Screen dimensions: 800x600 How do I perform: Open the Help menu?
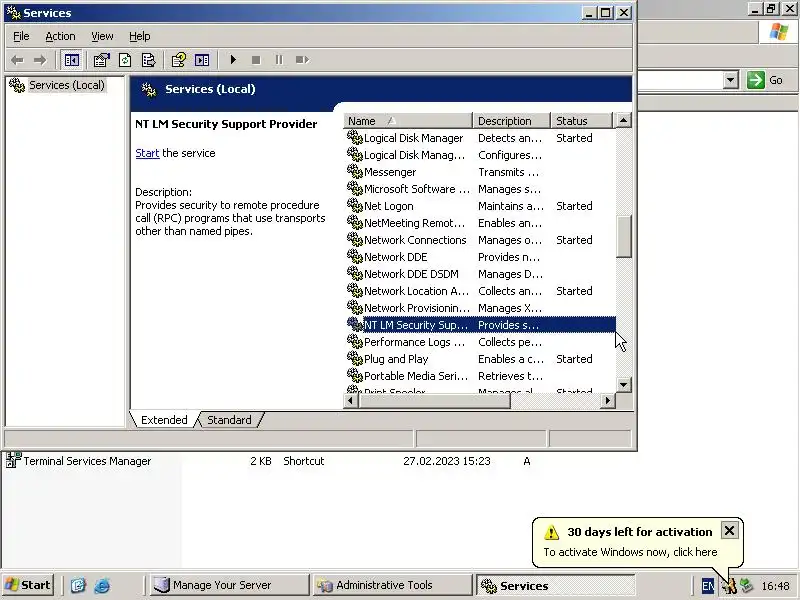(139, 36)
